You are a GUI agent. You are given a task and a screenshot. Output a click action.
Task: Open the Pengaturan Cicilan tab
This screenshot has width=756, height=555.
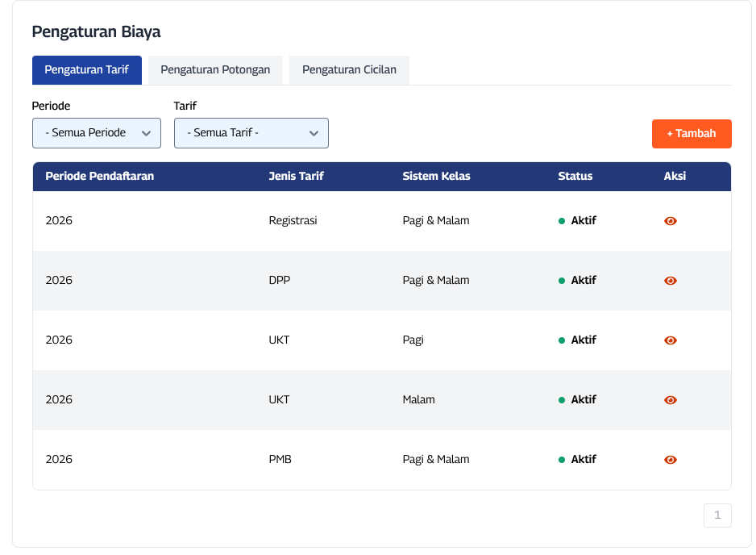[349, 70]
